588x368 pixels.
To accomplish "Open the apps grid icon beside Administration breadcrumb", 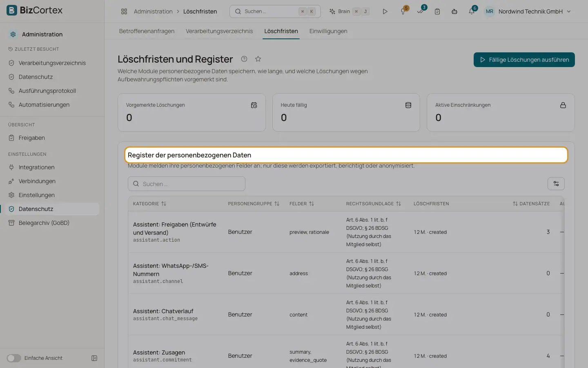I will click(x=124, y=11).
